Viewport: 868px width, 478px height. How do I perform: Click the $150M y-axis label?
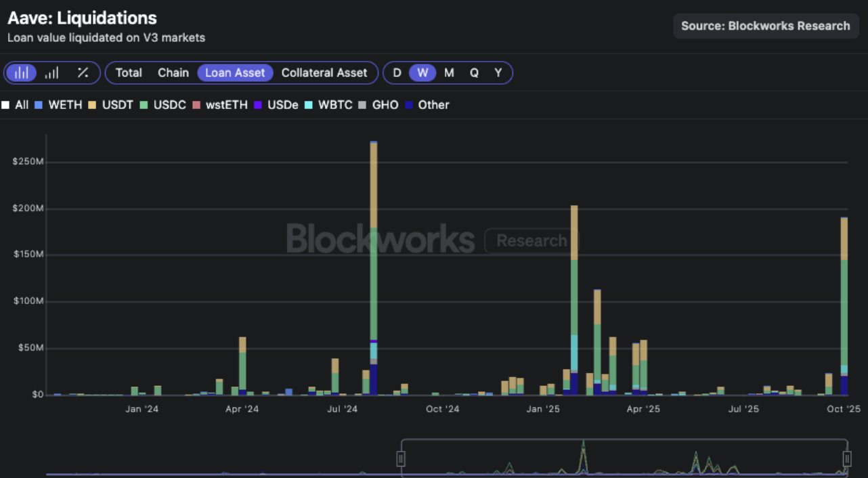(28, 255)
